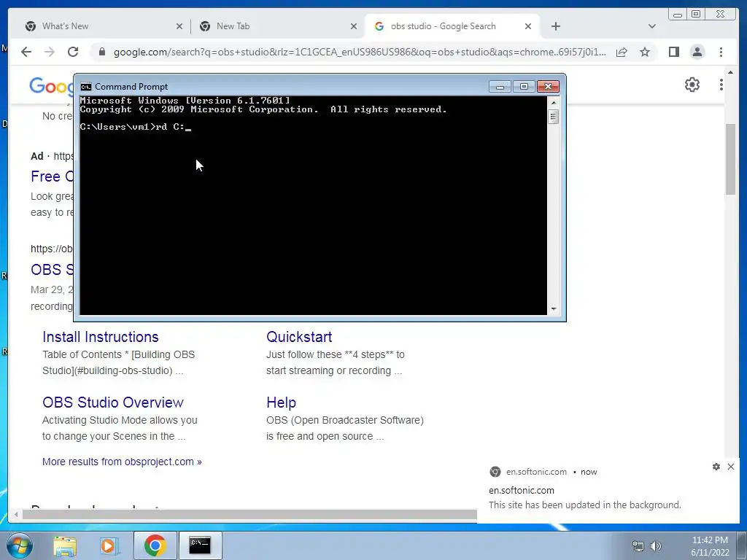Open Help sitelink
Viewport: 747px width, 560px height.
click(x=281, y=402)
